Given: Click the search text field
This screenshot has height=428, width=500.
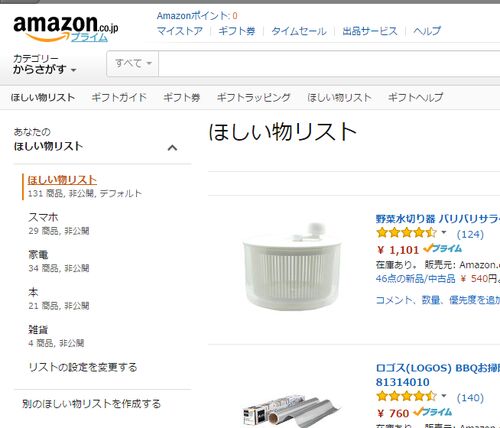Looking at the screenshot, I should coord(329,64).
